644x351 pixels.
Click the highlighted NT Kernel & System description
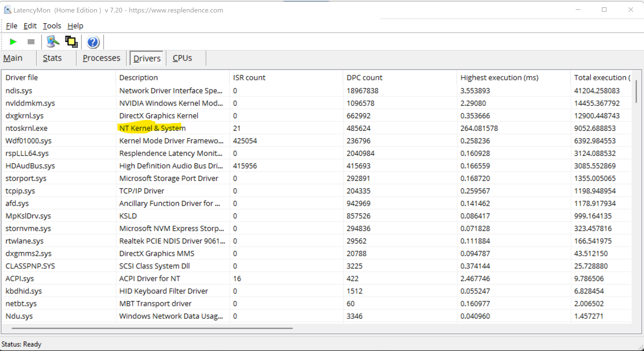click(152, 128)
